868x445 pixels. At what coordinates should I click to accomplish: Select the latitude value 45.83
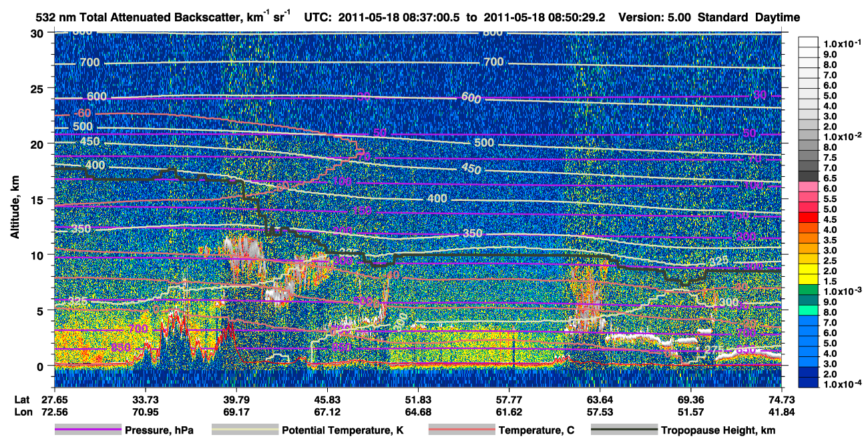click(327, 399)
